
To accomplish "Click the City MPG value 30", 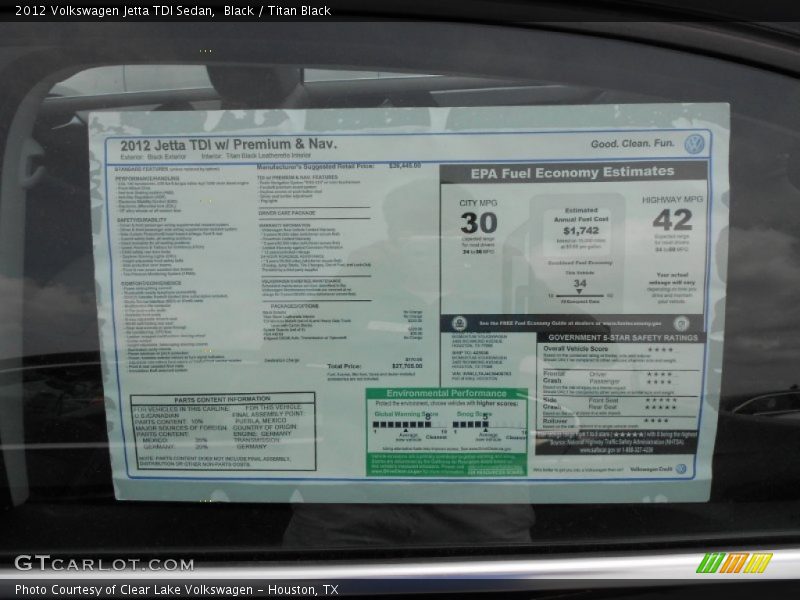I will (478, 222).
